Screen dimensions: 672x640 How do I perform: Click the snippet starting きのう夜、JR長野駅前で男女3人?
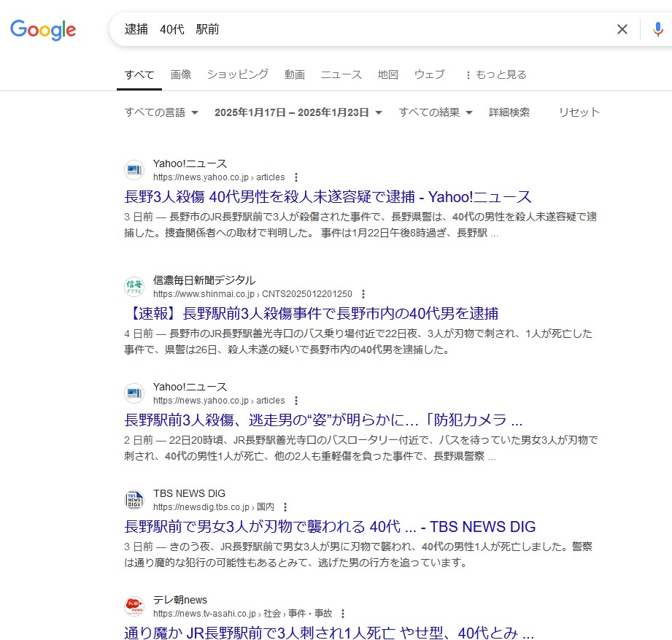point(358,555)
